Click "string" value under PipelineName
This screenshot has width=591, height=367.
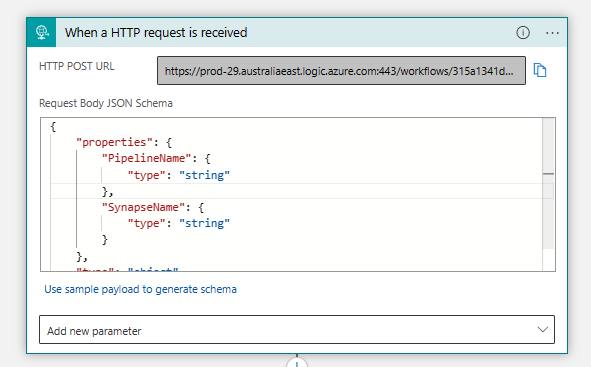[204, 175]
